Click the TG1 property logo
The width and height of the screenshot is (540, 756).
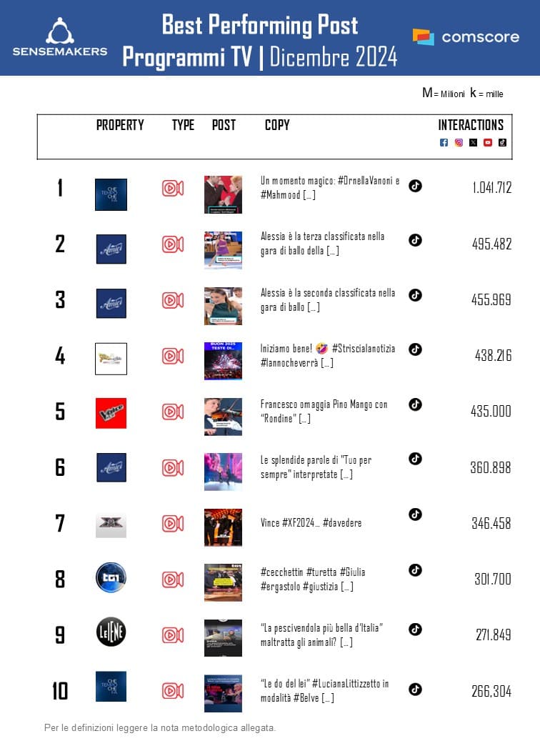coord(111,578)
